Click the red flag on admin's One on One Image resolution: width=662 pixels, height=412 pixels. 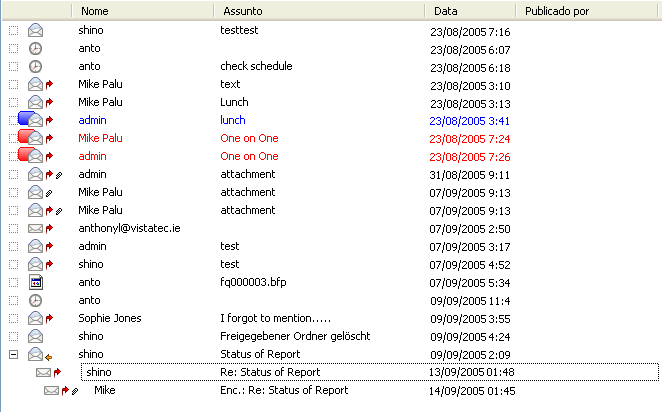(x=26, y=156)
